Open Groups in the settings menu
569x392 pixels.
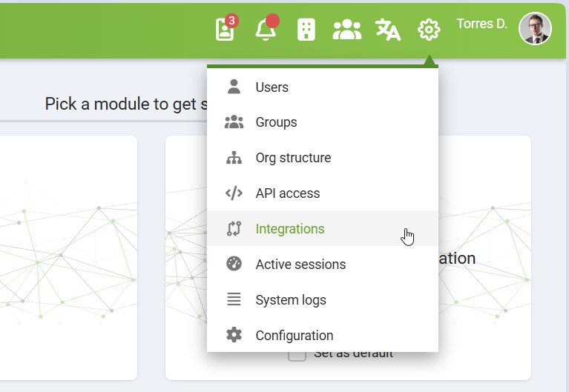click(276, 122)
